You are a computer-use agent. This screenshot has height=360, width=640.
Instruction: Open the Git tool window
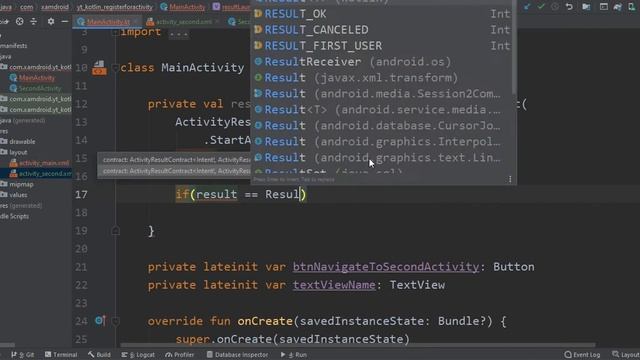click(23, 355)
